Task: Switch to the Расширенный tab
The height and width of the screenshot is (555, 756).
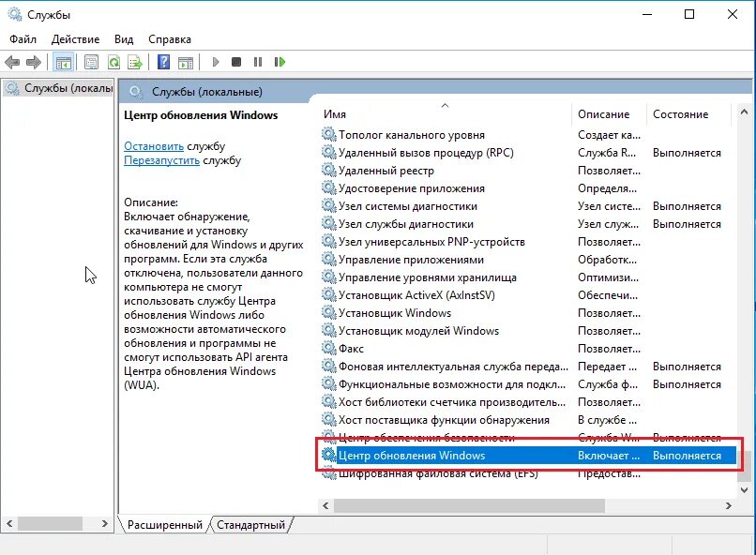Action: pyautogui.click(x=164, y=525)
